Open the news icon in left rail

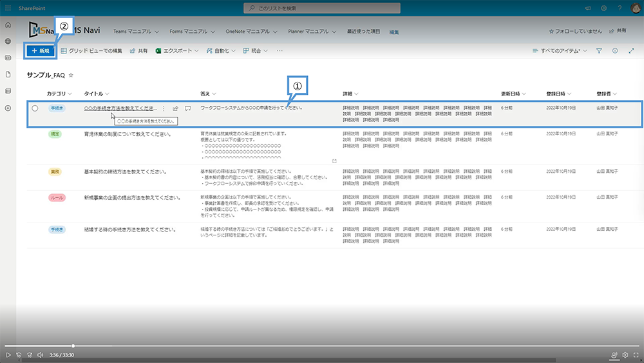8,58
